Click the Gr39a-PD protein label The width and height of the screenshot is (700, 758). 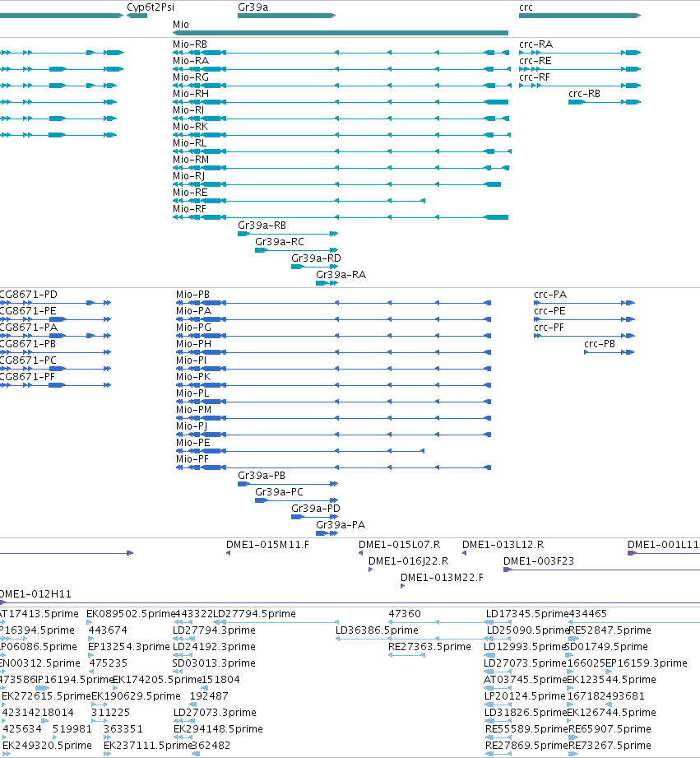click(x=316, y=508)
